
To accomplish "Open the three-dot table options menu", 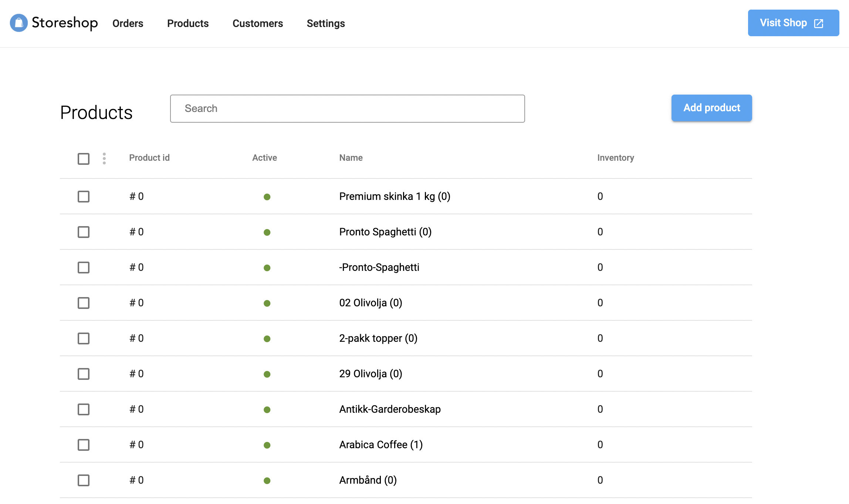I will 104,159.
